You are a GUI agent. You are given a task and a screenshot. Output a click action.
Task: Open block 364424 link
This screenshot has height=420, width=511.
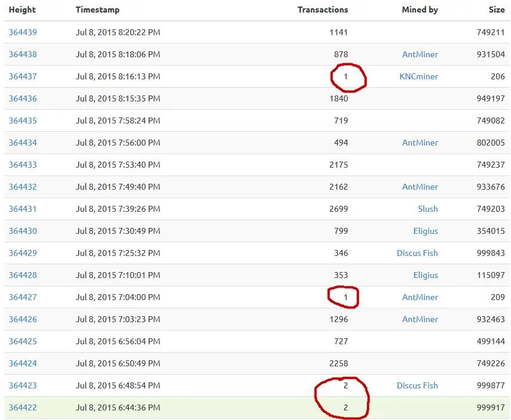[x=23, y=363]
